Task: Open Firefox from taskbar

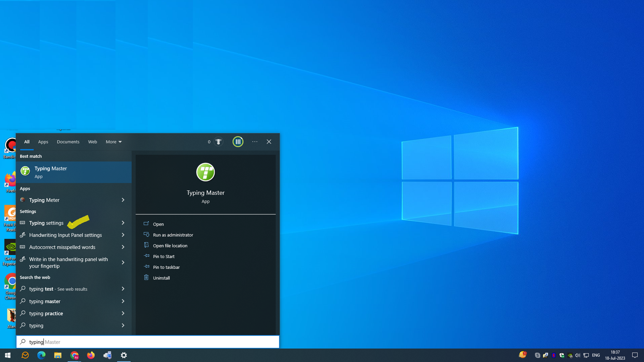Action: click(x=91, y=355)
